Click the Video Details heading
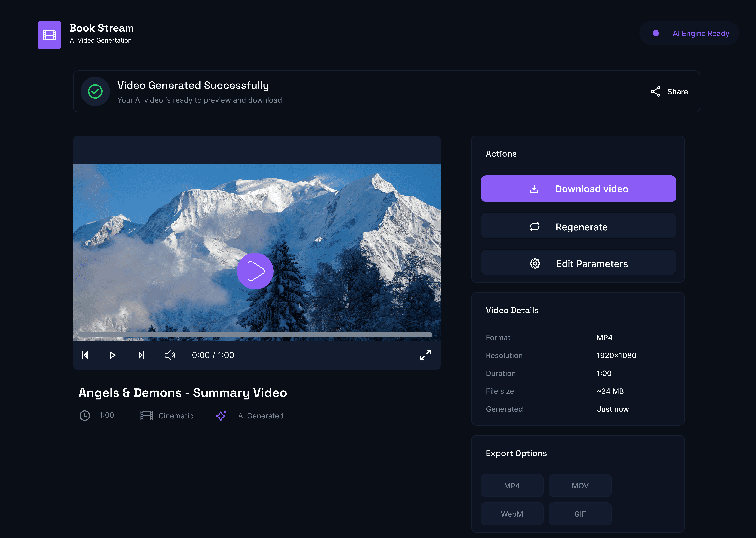756x538 pixels. tap(512, 310)
